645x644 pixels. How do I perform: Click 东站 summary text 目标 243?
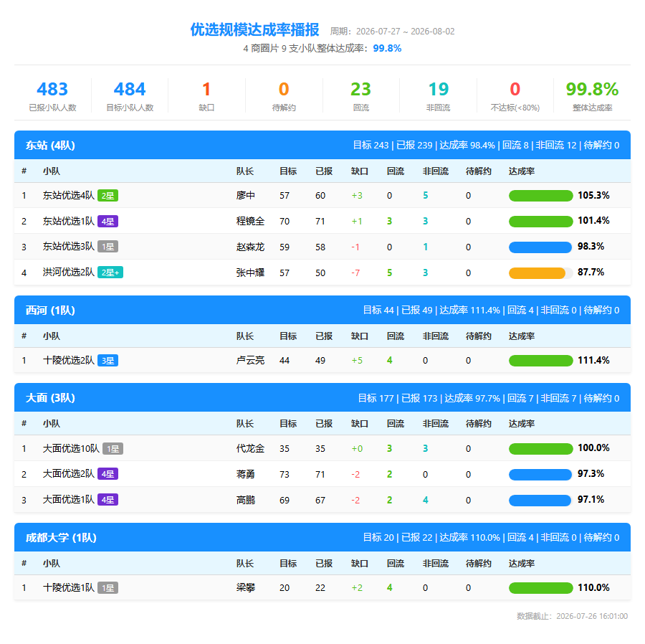point(371,146)
